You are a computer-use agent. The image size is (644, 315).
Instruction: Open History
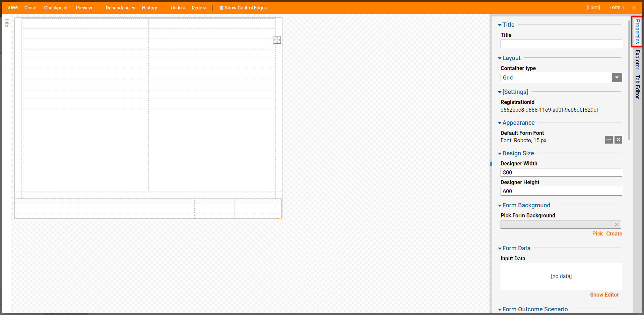click(149, 8)
